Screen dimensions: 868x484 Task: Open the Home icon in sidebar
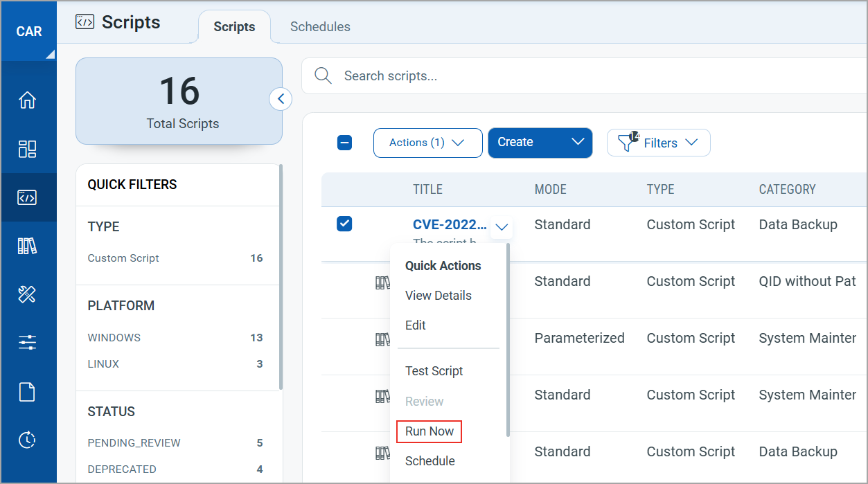coord(27,100)
